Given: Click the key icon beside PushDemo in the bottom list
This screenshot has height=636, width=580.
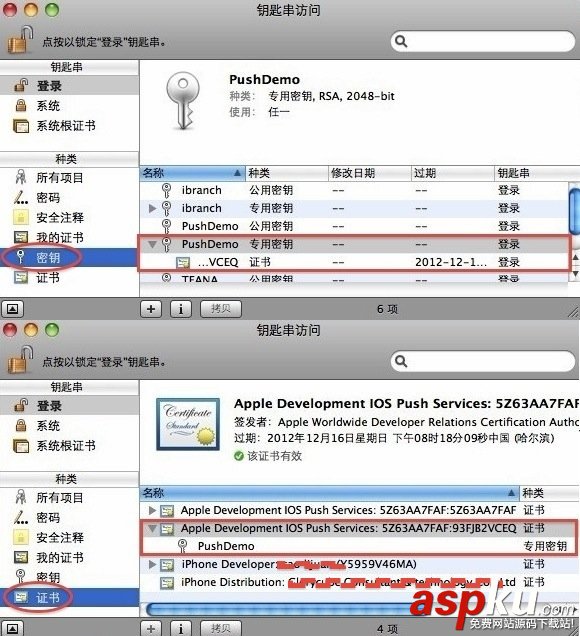Looking at the screenshot, I should coord(183,546).
